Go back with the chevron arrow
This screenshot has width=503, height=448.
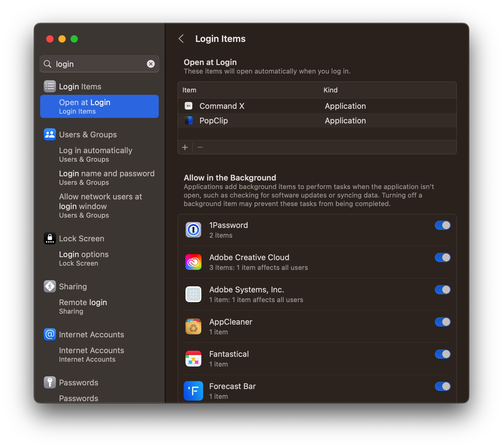point(181,39)
